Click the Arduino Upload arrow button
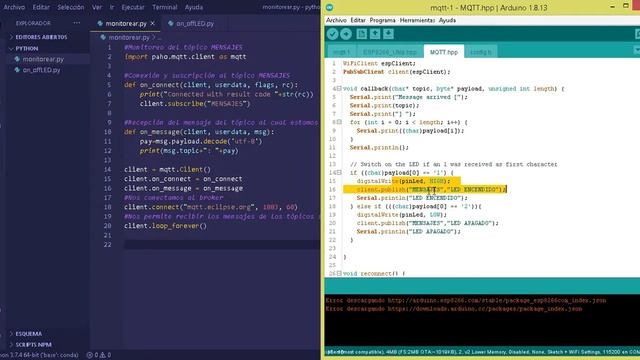This screenshot has width=640, height=360. (x=346, y=34)
